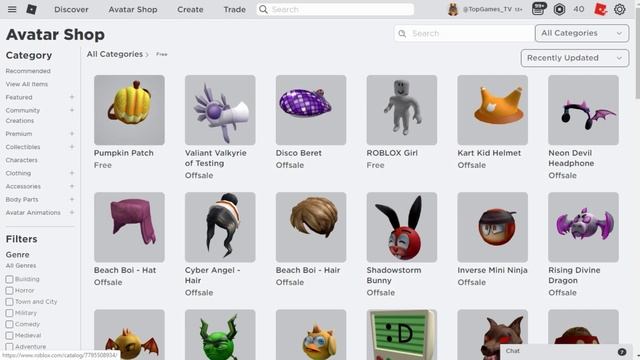Open the red Roblox studio icon

600,9
